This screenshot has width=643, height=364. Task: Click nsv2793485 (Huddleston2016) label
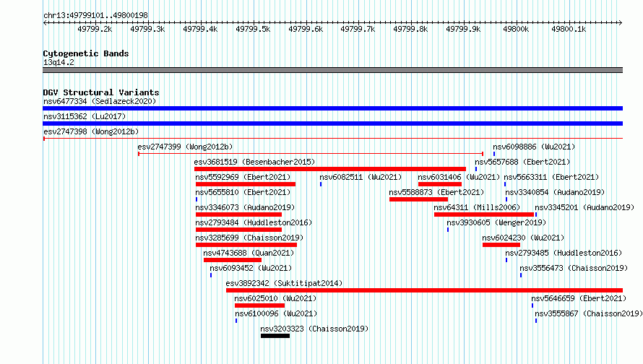pos(564,253)
